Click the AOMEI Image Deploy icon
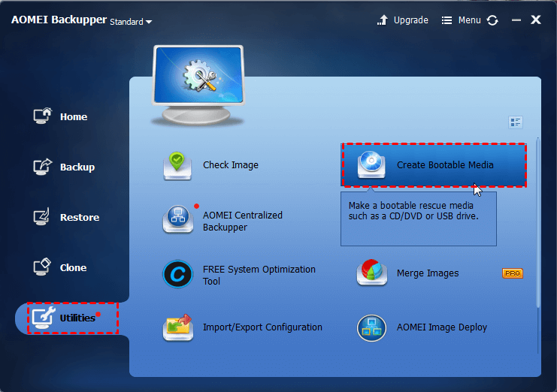The image size is (557, 392). point(371,327)
